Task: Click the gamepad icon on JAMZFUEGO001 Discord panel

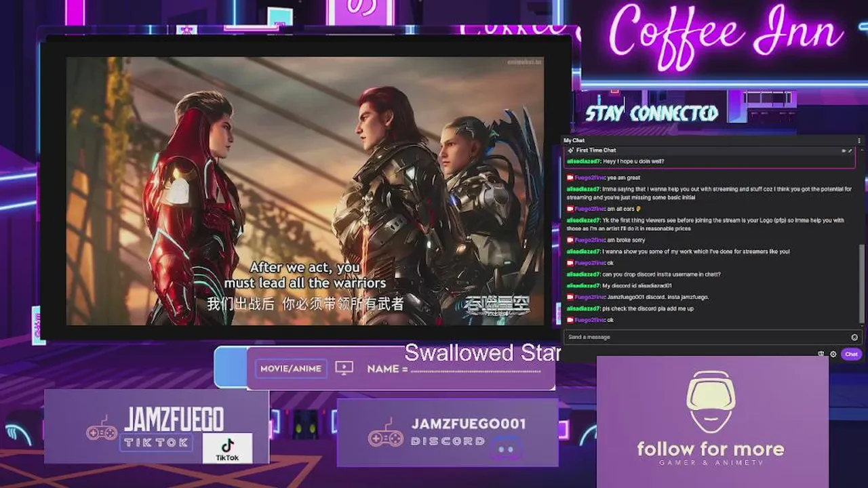Action: click(386, 432)
